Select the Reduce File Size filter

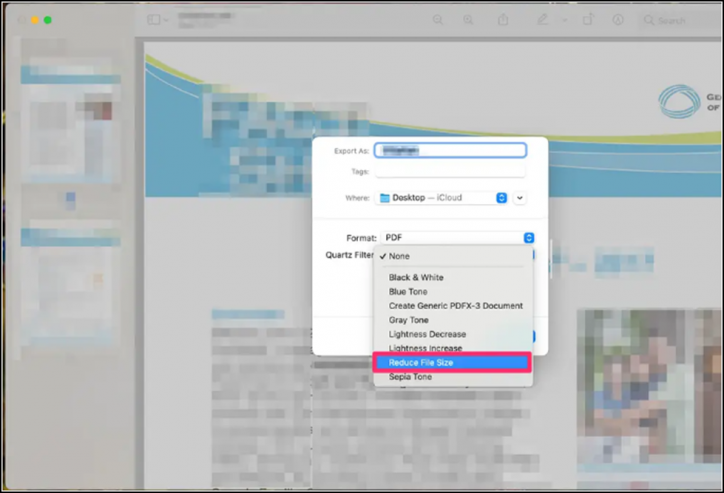(452, 362)
